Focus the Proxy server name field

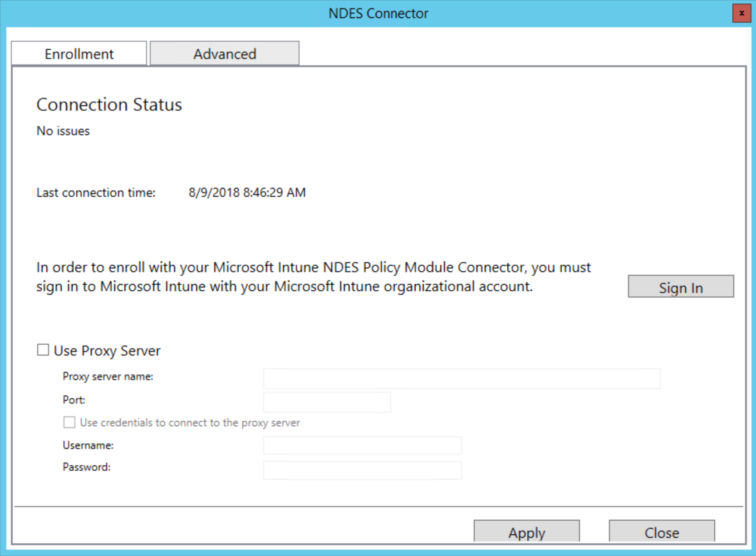click(x=461, y=378)
